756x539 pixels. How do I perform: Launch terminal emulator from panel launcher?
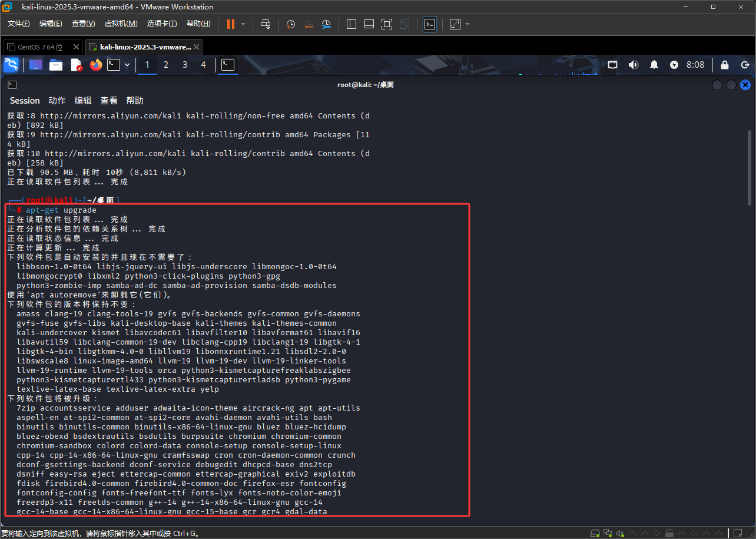[114, 65]
